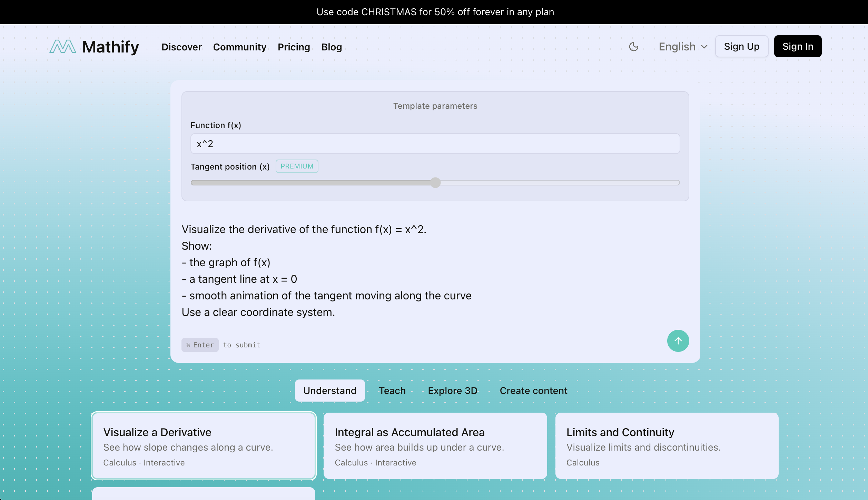Select the Understand tab
The height and width of the screenshot is (500, 868).
coord(329,391)
